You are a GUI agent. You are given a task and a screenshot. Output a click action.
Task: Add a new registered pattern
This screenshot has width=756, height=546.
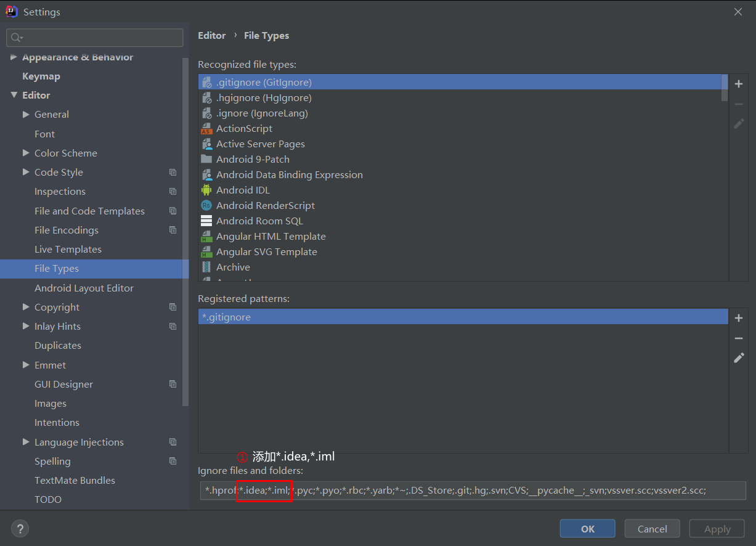(x=739, y=318)
